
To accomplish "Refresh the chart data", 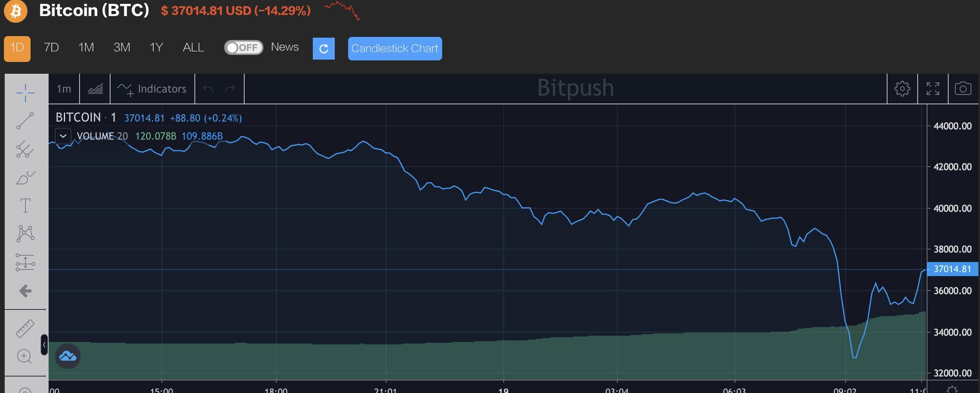I will 323,49.
